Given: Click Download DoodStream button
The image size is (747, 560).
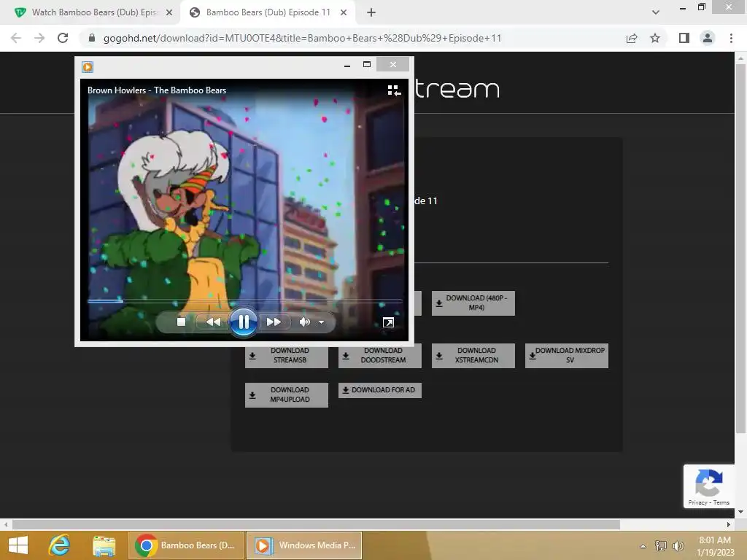Looking at the screenshot, I should tap(379, 355).
